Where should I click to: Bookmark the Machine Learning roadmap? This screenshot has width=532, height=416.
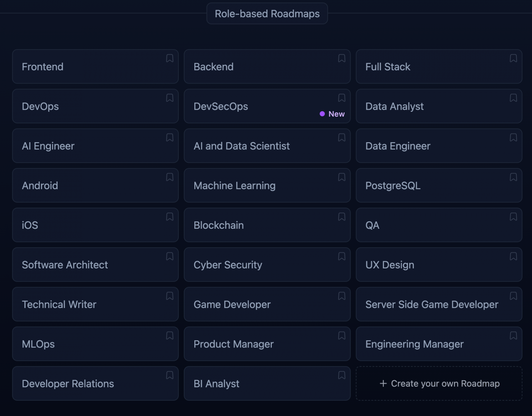point(341,177)
